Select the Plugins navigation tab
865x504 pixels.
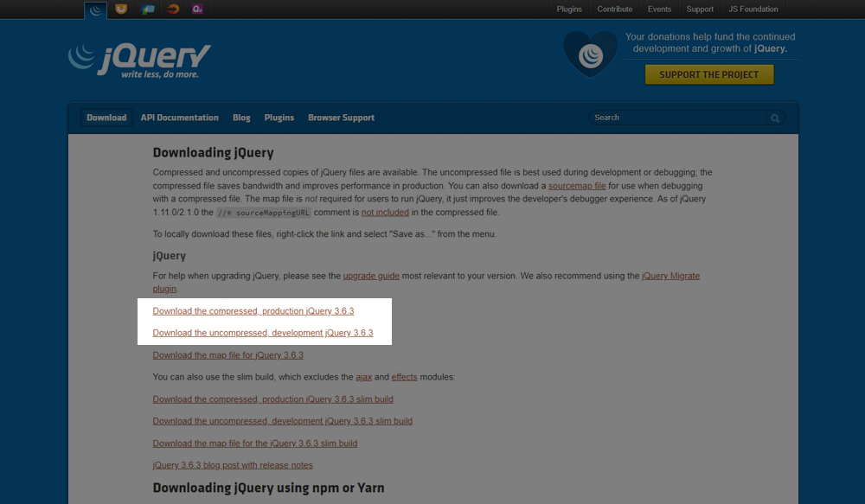(279, 118)
